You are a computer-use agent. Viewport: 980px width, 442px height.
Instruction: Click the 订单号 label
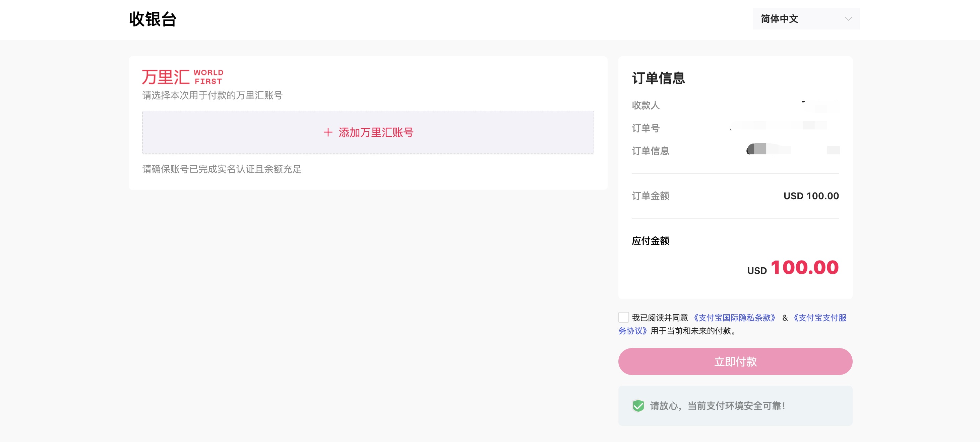coord(646,128)
